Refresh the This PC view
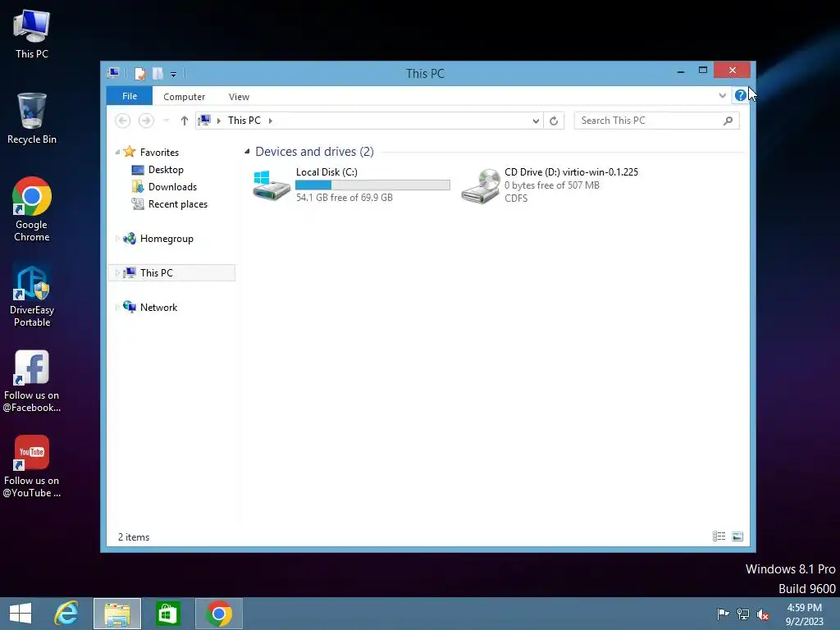Viewport: 840px width, 630px height. [x=554, y=121]
